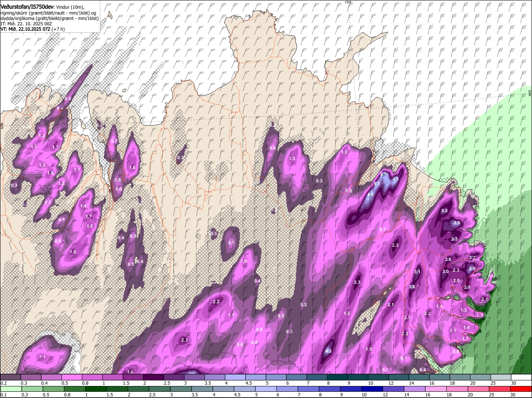Click the 1.0 precipitation value on the map

(244, 261)
